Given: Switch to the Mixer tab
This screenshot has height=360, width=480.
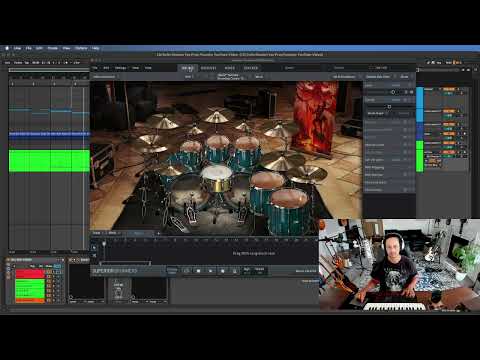Looking at the screenshot, I should pyautogui.click(x=230, y=68).
